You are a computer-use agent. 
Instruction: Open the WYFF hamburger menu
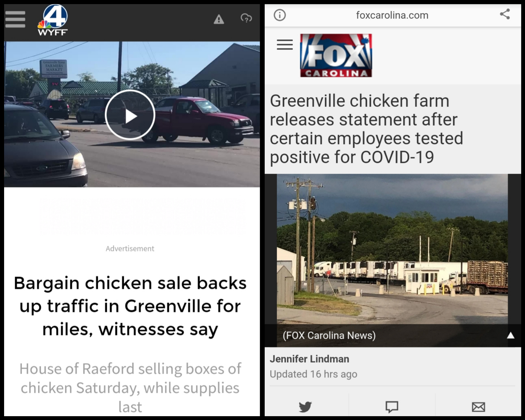coord(15,19)
